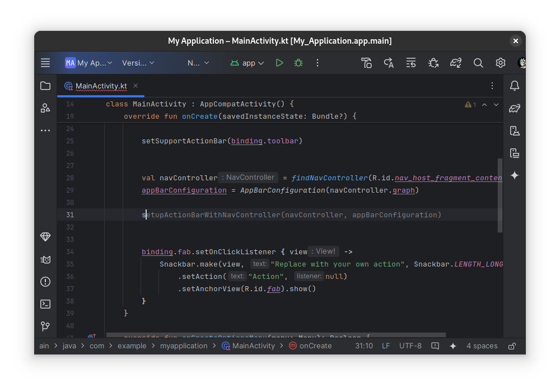Image resolution: width=560 pixels, height=392 pixels.
Task: Run the app with the green play button
Action: tap(279, 63)
